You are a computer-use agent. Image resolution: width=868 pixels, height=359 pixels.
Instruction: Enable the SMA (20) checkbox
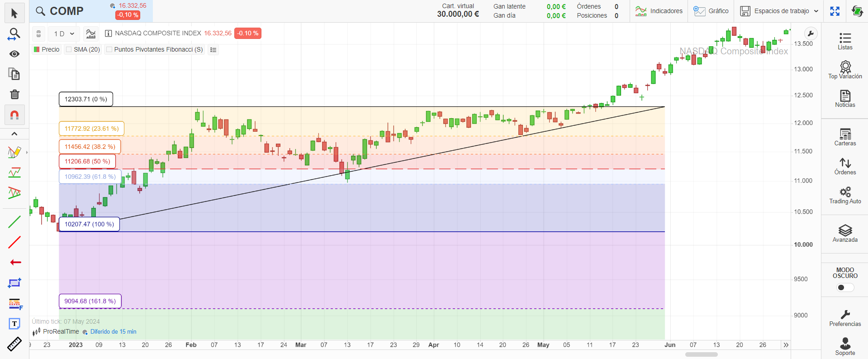coord(69,49)
